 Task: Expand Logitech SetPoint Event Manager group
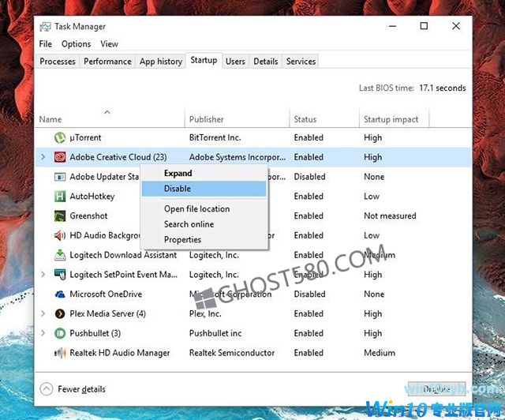43,275
